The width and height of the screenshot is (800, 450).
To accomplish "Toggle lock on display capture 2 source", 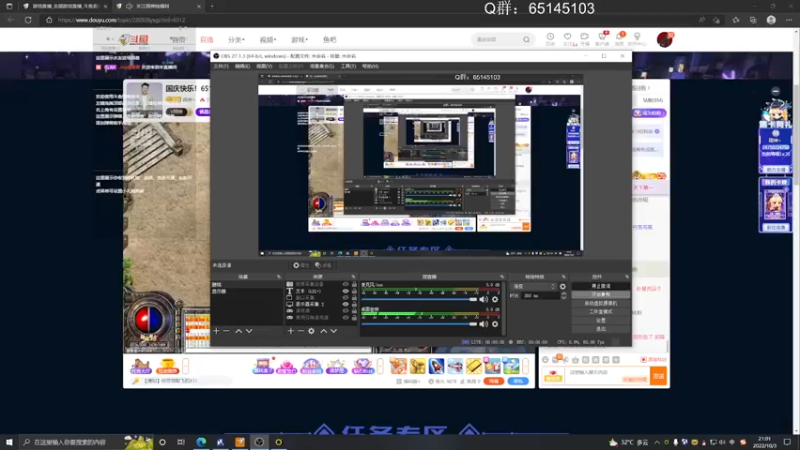I will click(354, 304).
